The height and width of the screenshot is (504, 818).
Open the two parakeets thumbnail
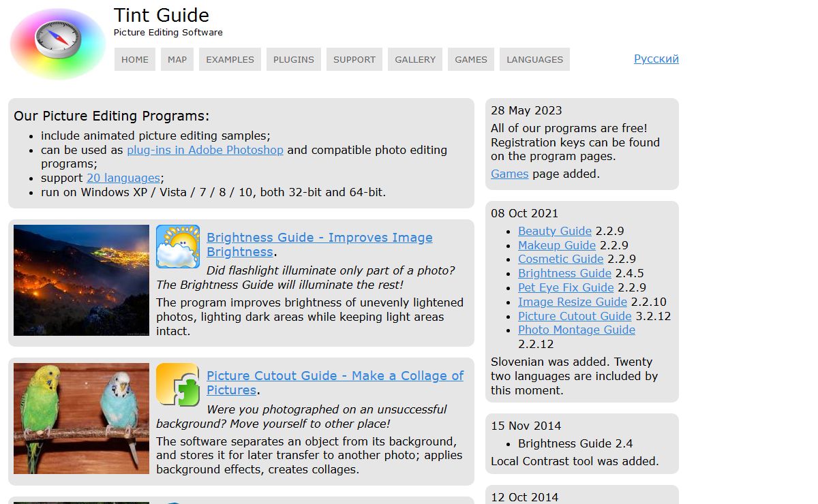(x=81, y=418)
